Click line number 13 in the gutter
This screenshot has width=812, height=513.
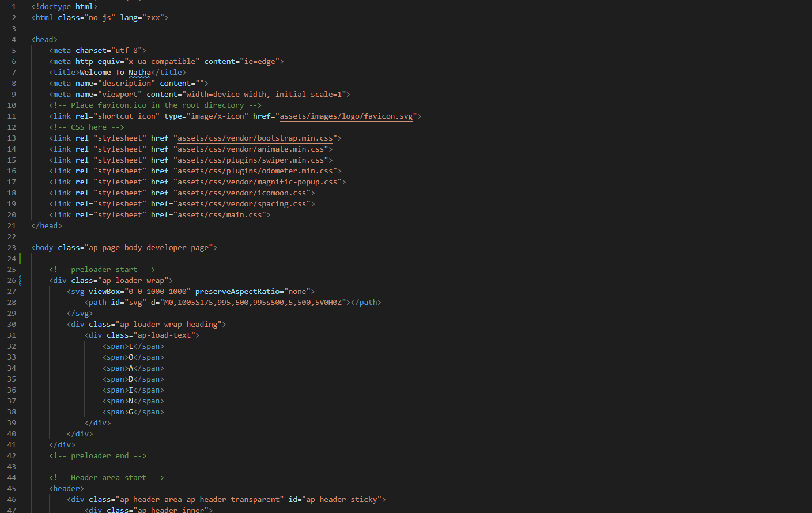[12, 138]
